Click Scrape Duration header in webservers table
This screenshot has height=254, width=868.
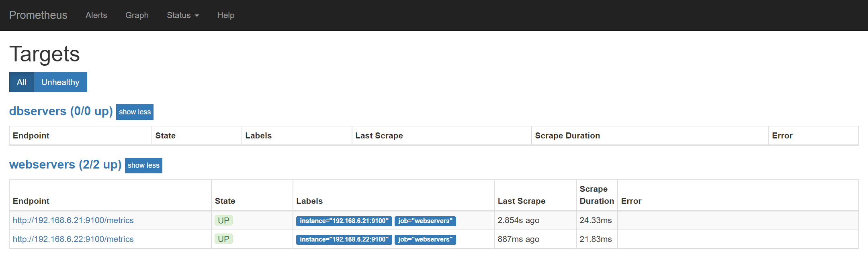[597, 195]
